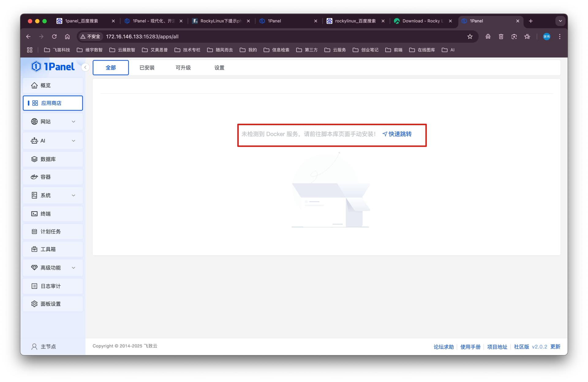This screenshot has width=588, height=382.
Task: Open the tab search dropdown arrow
Action: click(x=560, y=21)
